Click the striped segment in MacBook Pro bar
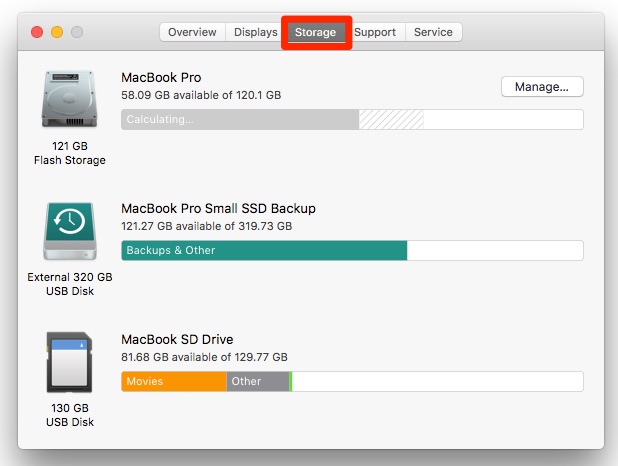This screenshot has width=618, height=466. click(x=391, y=120)
